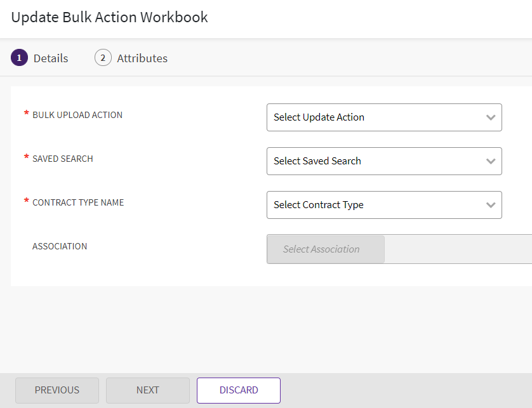The height and width of the screenshot is (408, 532).
Task: Click the empty Association field area
Action: point(457,249)
